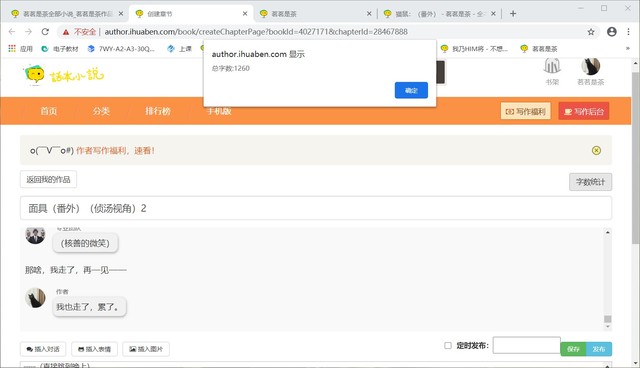Screen dimensions: 640x368
Task: Open the last bookmark with yellow icon
Action: coord(539,49)
